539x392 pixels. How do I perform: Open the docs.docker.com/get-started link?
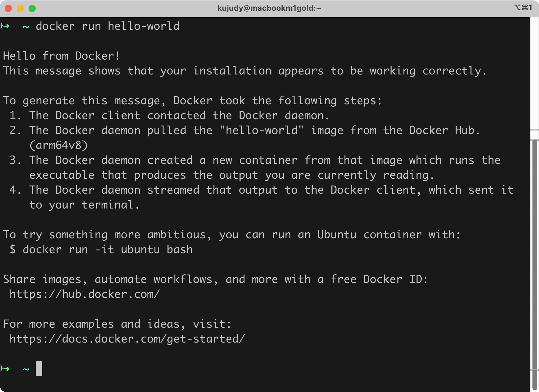[x=127, y=339]
